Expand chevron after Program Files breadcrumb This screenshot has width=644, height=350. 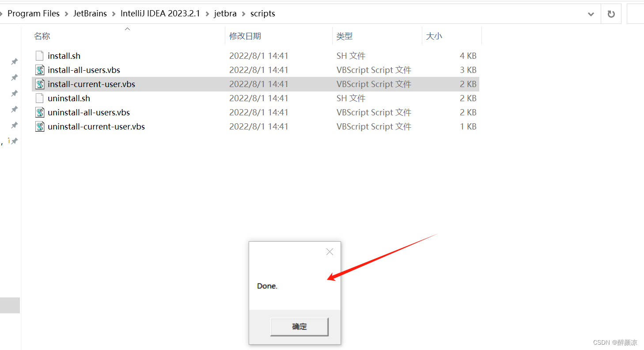pyautogui.click(x=66, y=14)
